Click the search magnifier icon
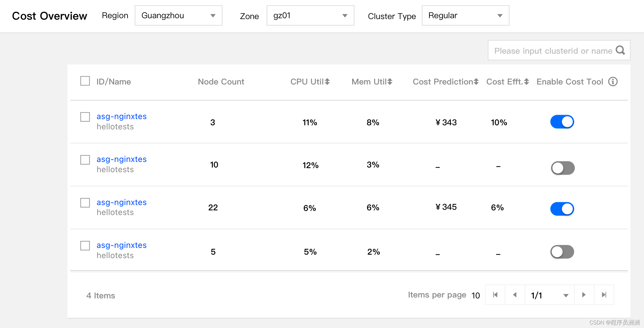 tap(620, 50)
